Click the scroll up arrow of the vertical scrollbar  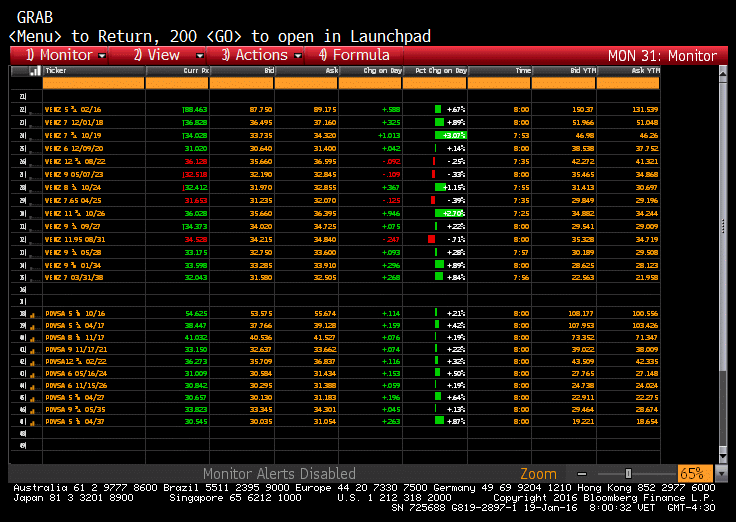tap(723, 74)
